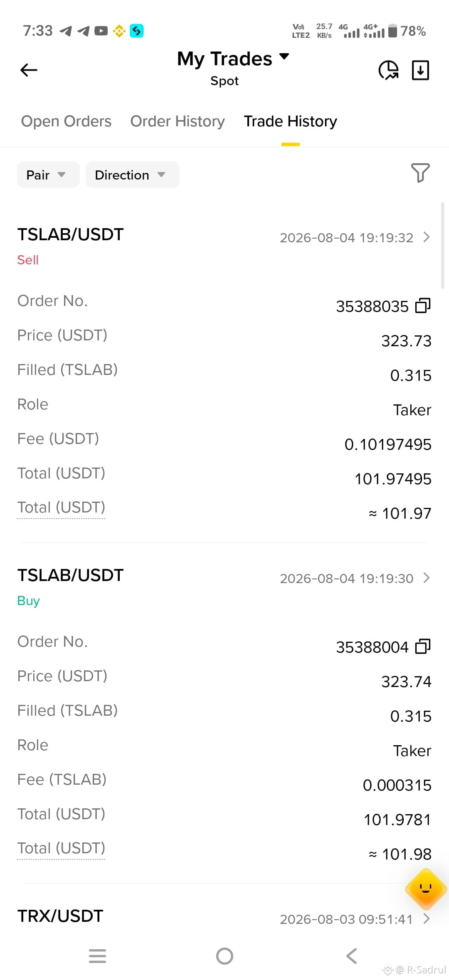Open the filter funnel icon
The width and height of the screenshot is (449, 980).
420,172
